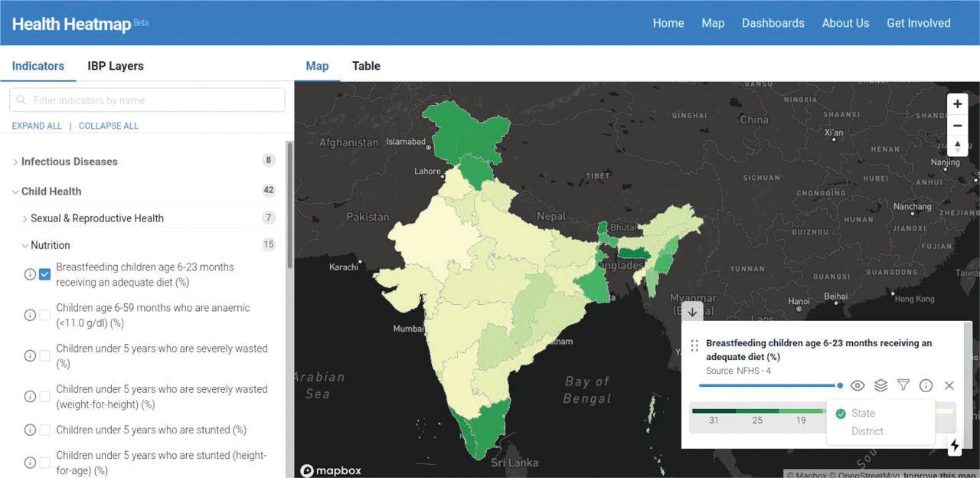
Task: Click the Mapbox logo on the map
Action: (331, 471)
